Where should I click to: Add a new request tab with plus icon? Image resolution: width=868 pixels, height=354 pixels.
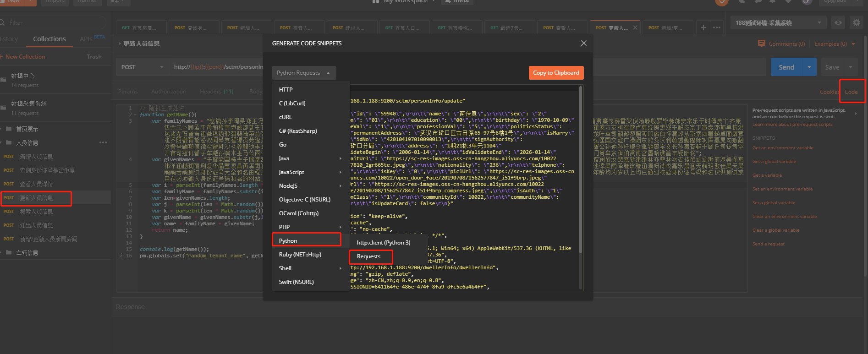[x=703, y=27]
